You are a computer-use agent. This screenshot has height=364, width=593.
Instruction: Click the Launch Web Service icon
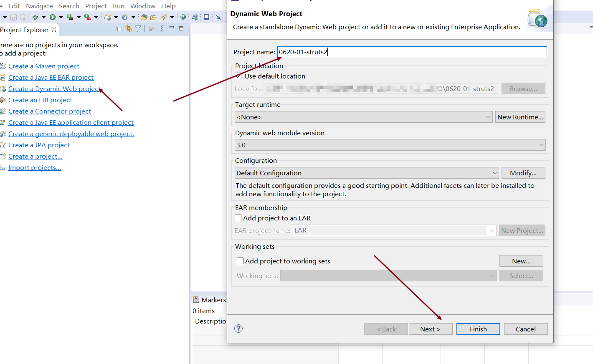pyautogui.click(x=195, y=17)
